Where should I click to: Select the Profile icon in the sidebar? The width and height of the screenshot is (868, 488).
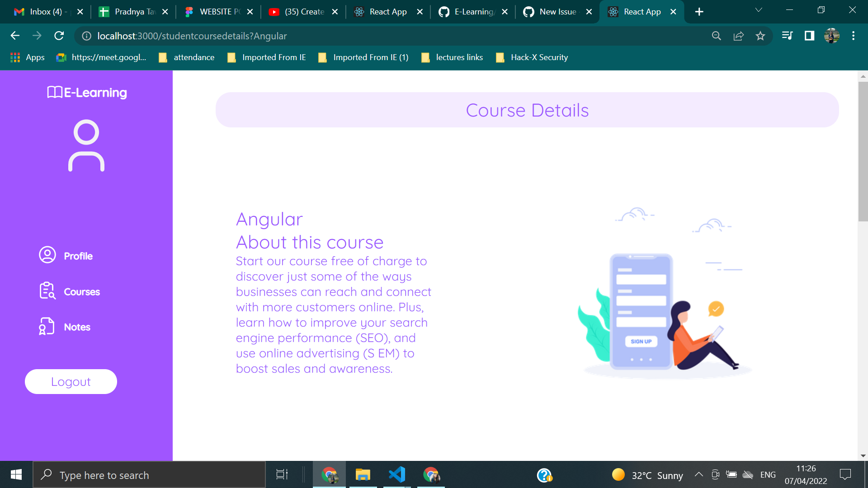pyautogui.click(x=47, y=255)
